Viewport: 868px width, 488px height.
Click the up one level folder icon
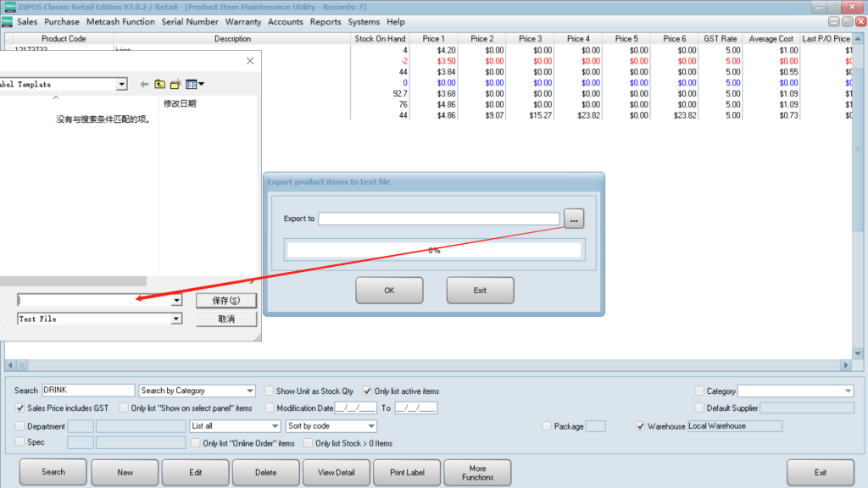click(x=159, y=85)
